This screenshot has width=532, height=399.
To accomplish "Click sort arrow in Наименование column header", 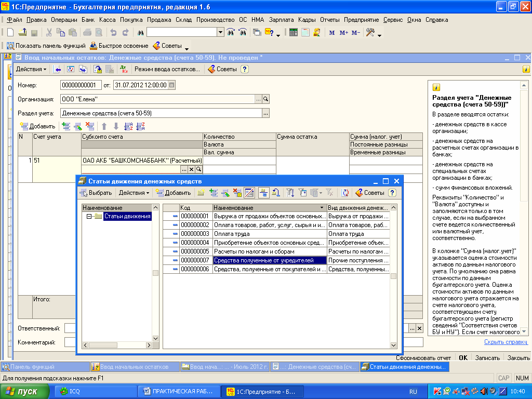I will (x=322, y=208).
